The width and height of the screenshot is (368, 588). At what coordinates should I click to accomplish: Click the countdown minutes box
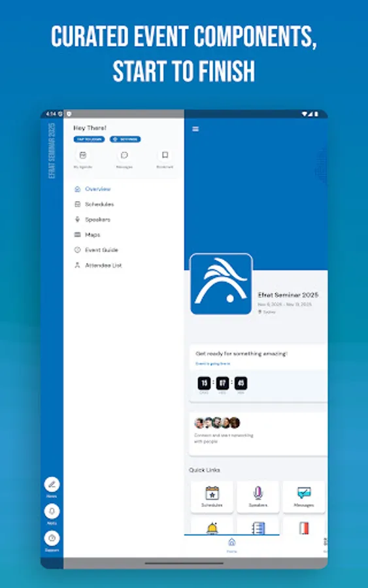tap(241, 383)
